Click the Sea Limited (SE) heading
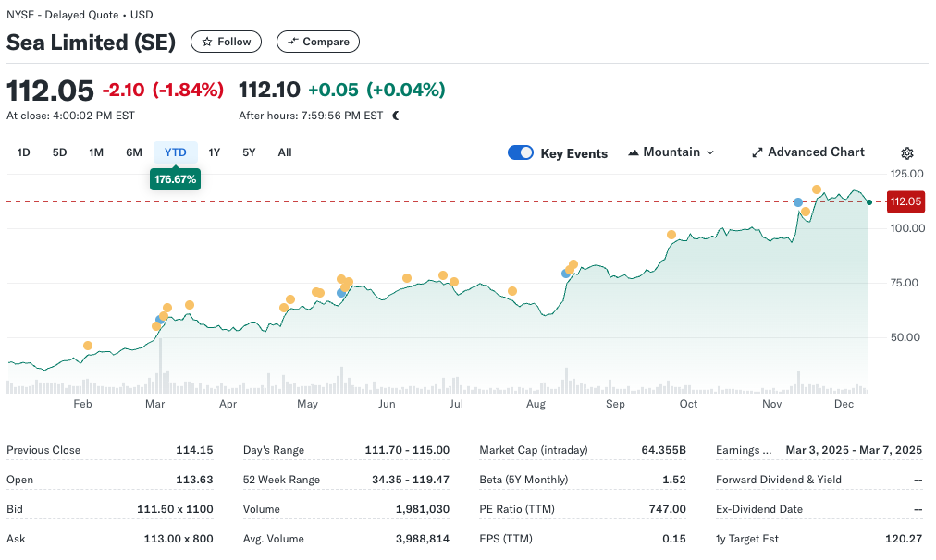Image resolution: width=936 pixels, height=560 pixels. coord(92,43)
